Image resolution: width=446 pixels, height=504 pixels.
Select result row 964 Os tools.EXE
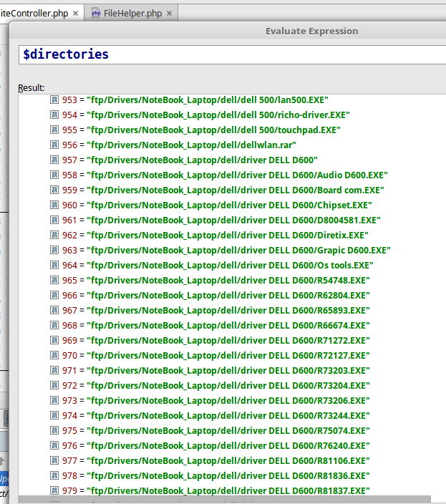point(212,266)
